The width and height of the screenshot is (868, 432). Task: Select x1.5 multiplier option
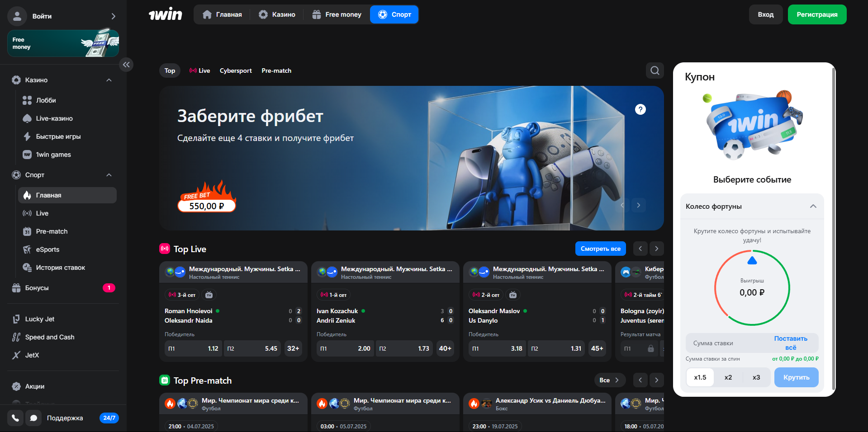[700, 377]
